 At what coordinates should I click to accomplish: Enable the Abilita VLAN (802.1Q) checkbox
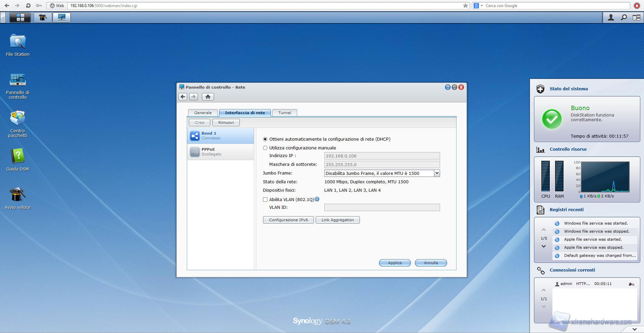265,199
